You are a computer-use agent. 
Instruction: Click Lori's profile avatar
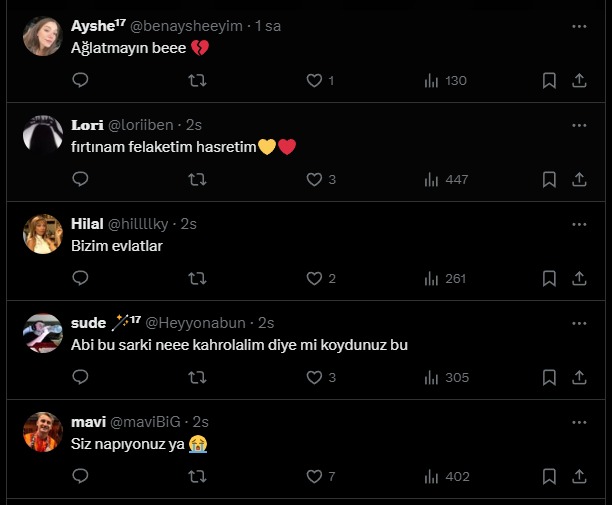click(42, 134)
